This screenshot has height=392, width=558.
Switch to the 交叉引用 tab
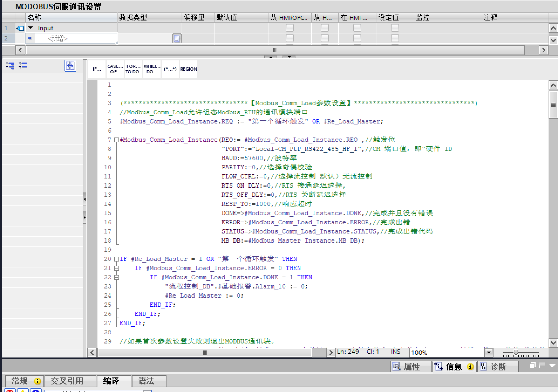click(x=67, y=381)
